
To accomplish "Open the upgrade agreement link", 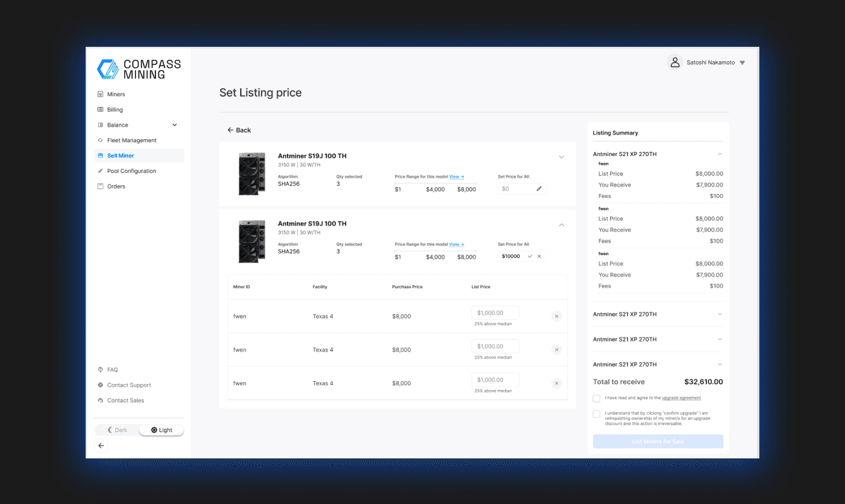I will (x=681, y=398).
